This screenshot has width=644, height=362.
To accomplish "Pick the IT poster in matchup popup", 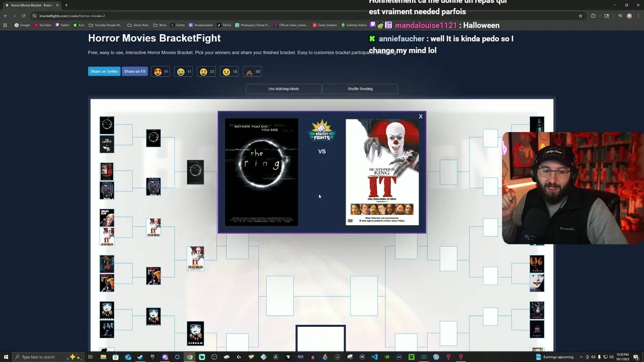I will pyautogui.click(x=382, y=172).
